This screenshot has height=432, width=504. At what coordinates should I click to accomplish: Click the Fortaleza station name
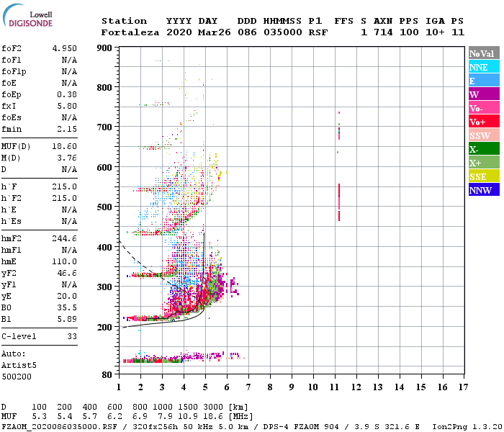[x=130, y=32]
